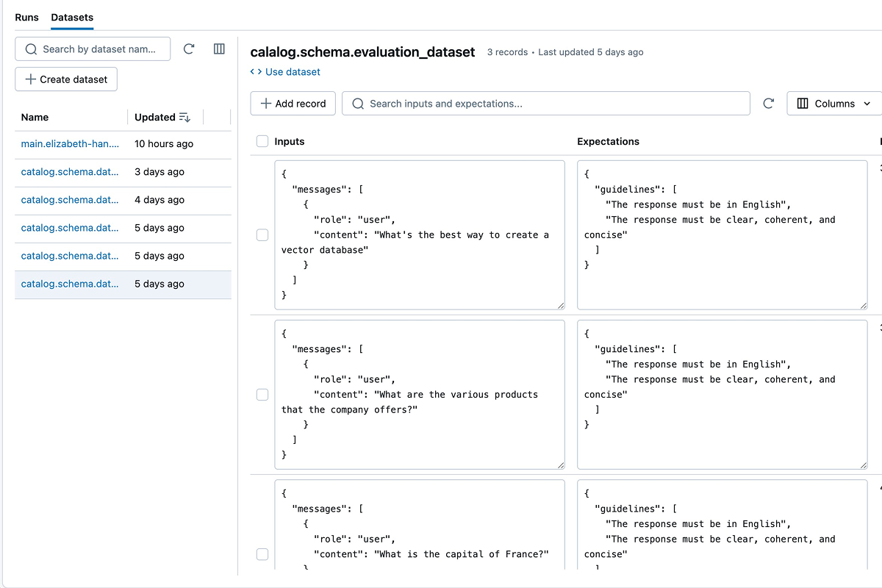The height and width of the screenshot is (588, 882).
Task: Edit the second record's Expectations text area
Action: [723, 395]
